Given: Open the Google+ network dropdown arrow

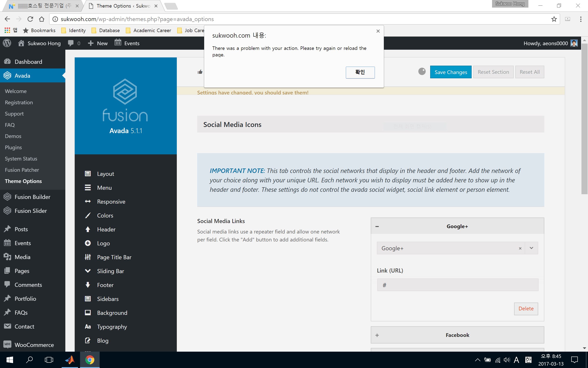Looking at the screenshot, I should coord(531,248).
